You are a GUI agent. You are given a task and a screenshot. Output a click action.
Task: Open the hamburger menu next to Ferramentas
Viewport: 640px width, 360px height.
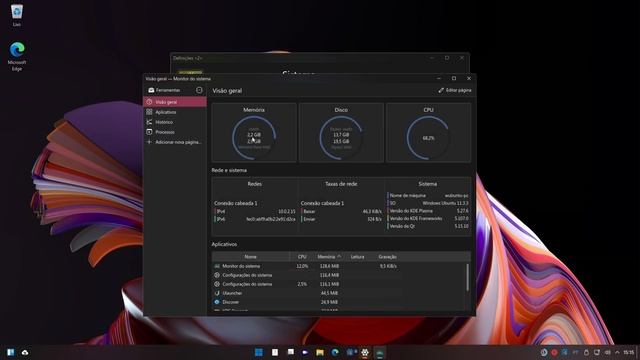pos(199,90)
